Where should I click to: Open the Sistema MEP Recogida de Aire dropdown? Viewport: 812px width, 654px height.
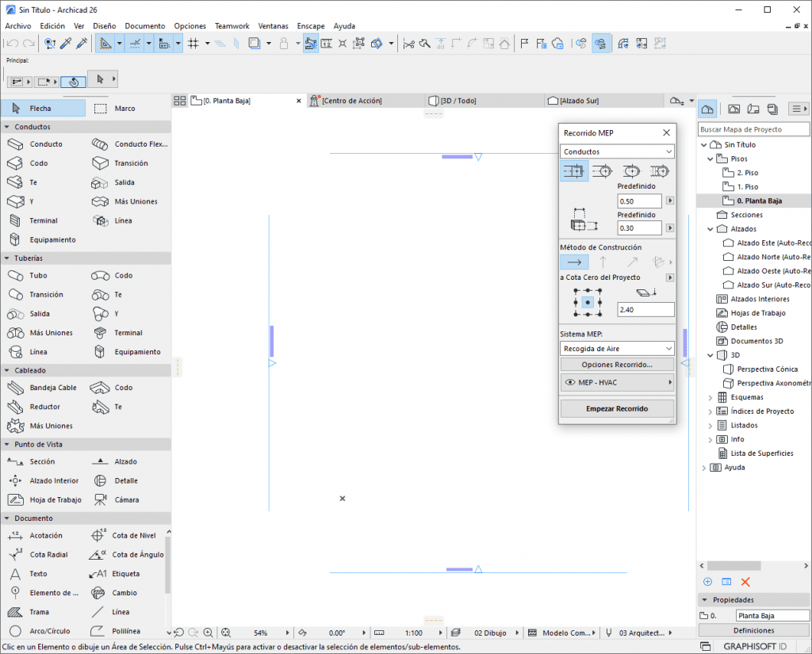(x=617, y=348)
